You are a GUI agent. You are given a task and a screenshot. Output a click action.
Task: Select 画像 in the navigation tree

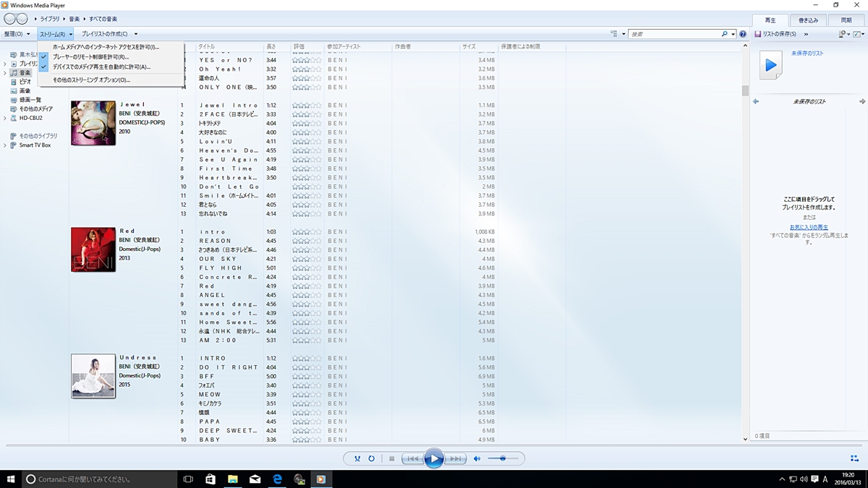[25, 91]
